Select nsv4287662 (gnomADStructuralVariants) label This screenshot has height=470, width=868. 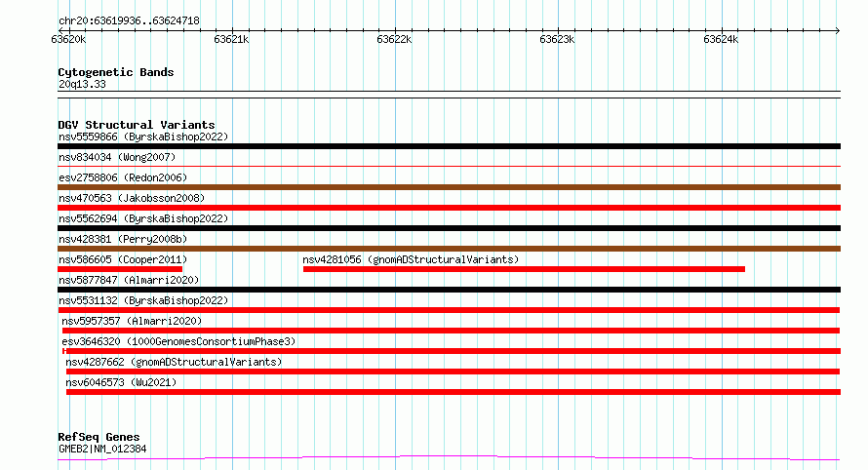click(174, 362)
